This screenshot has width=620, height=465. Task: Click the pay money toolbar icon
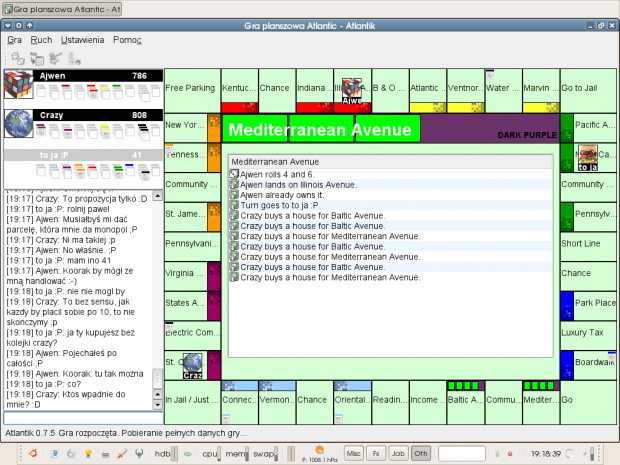(x=73, y=59)
